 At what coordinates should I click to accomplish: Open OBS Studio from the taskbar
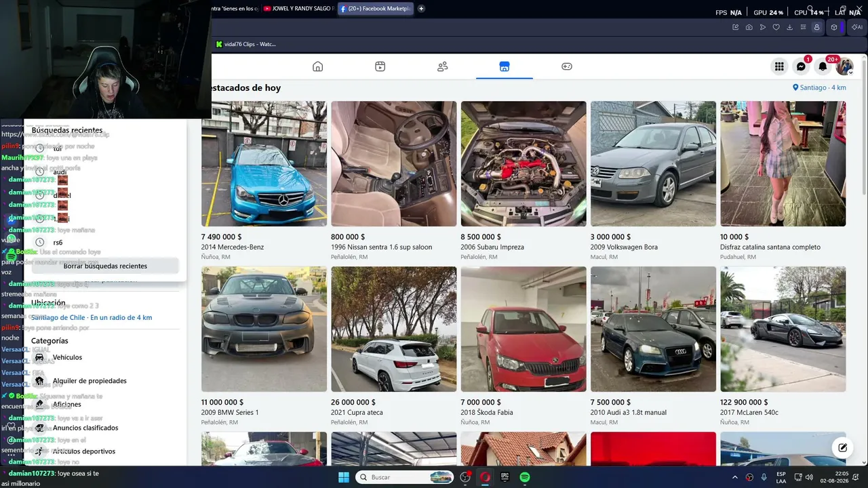pyautogui.click(x=465, y=477)
